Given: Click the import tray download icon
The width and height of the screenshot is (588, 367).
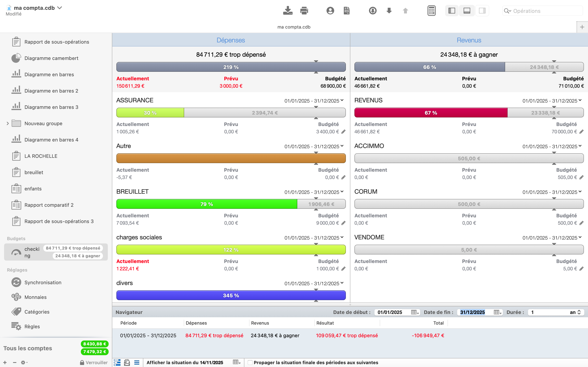Looking at the screenshot, I should pyautogui.click(x=288, y=11).
